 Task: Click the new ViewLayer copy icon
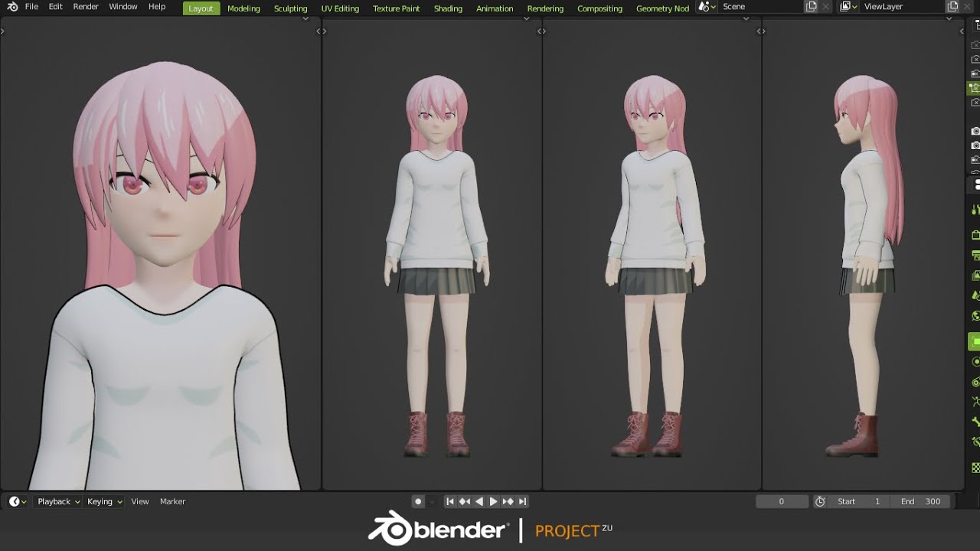coord(952,7)
